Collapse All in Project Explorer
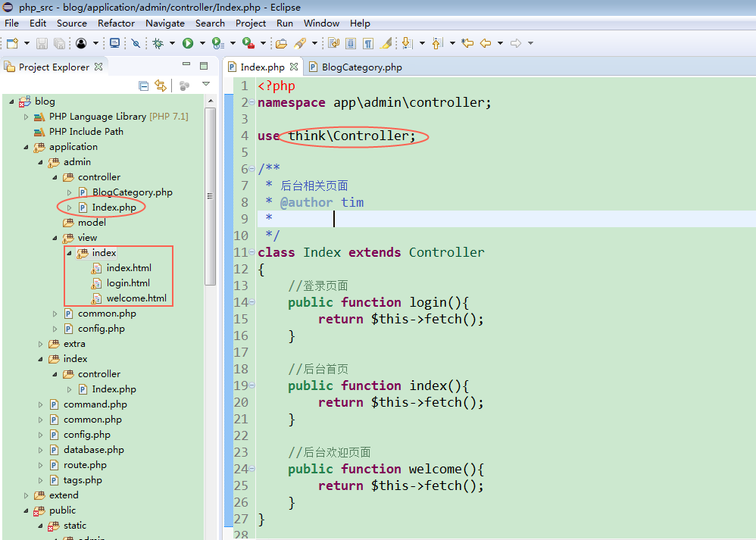The height and width of the screenshot is (540, 756). tap(144, 86)
